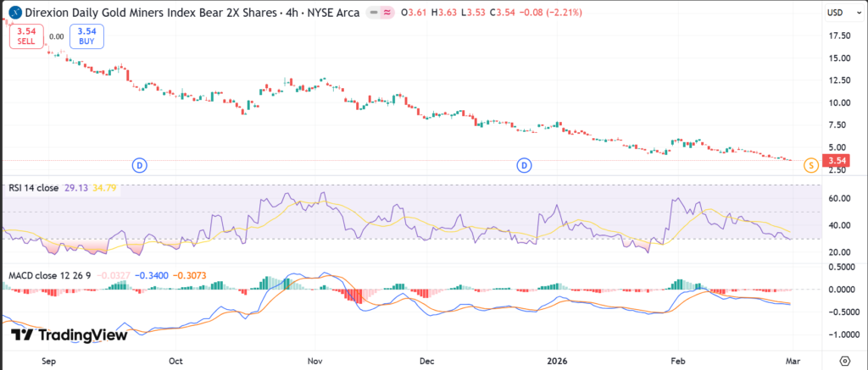Click the gray market status dash icon
Image resolution: width=868 pixels, height=370 pixels.
375,14
